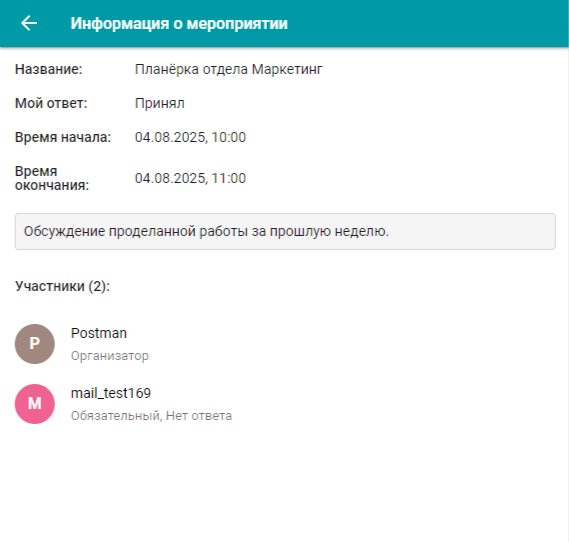Open participant name 'Postman'
Viewport: 569px width, 542px height.
(x=99, y=333)
